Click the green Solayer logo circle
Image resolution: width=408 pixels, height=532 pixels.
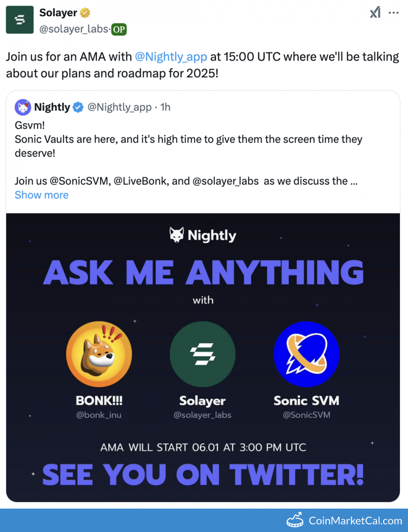(x=202, y=354)
